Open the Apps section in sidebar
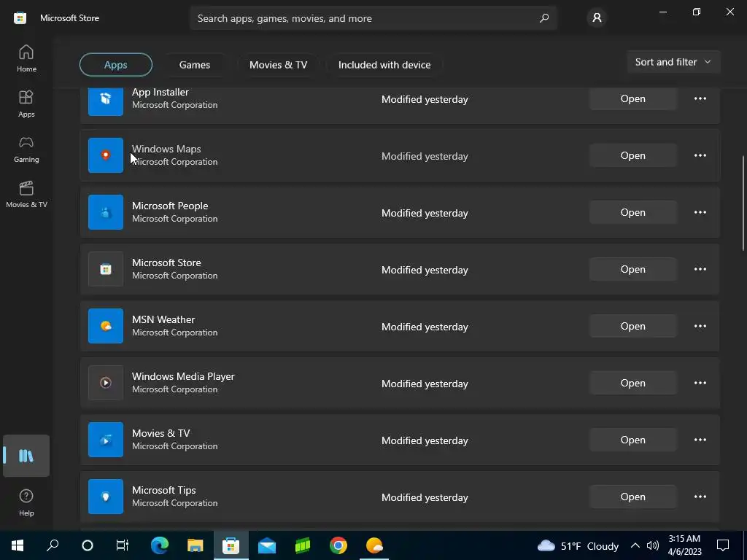Screen dimensions: 747x560 click(x=26, y=104)
